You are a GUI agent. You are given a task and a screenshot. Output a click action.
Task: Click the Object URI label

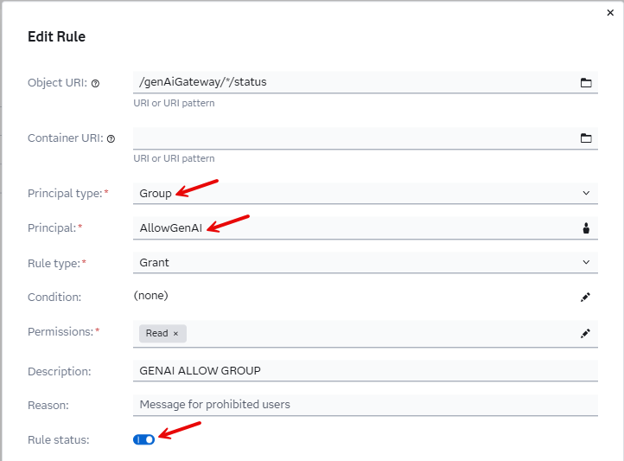[57, 83]
